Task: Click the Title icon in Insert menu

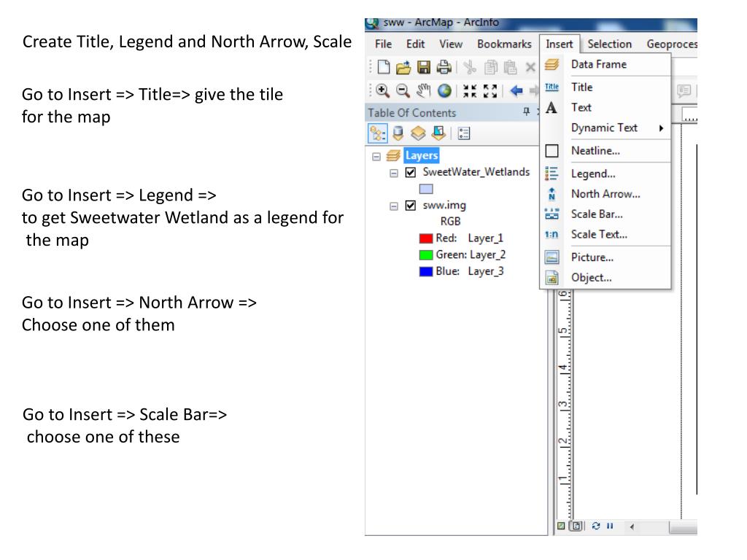Action: [551, 87]
